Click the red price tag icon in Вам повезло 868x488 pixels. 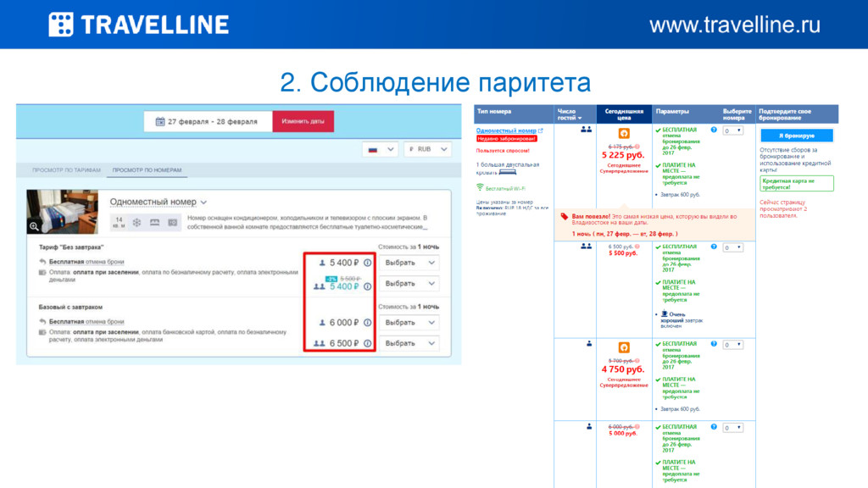click(x=564, y=216)
